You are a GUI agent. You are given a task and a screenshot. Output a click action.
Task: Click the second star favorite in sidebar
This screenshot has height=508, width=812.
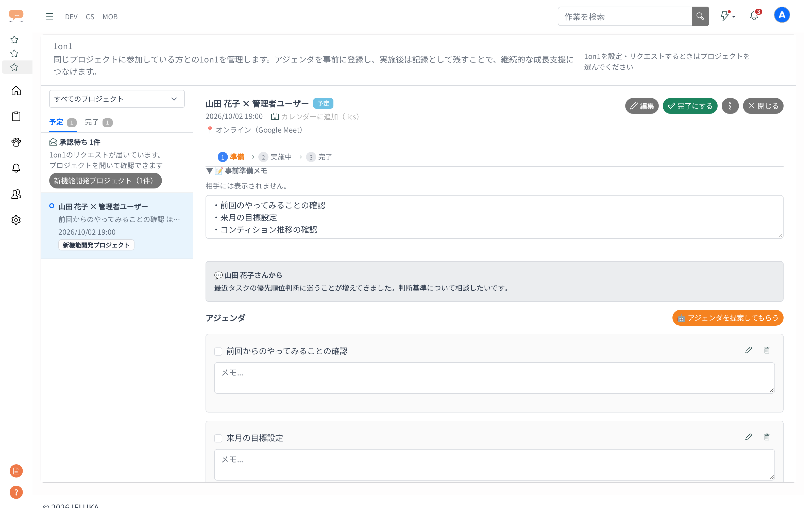[14, 53]
